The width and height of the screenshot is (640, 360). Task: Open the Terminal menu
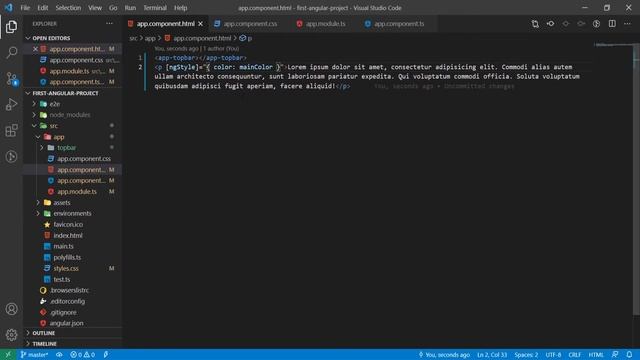coord(155,8)
